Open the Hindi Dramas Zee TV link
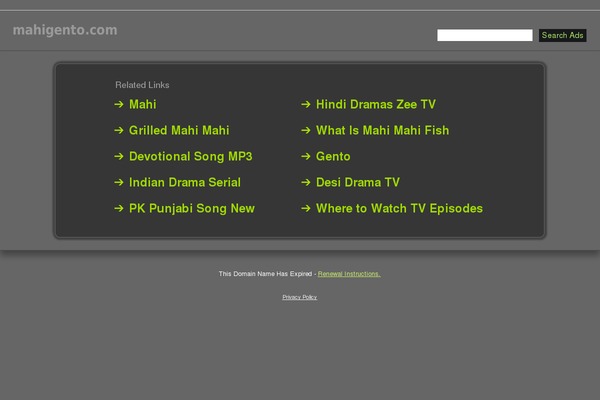The height and width of the screenshot is (400, 600). pos(376,104)
